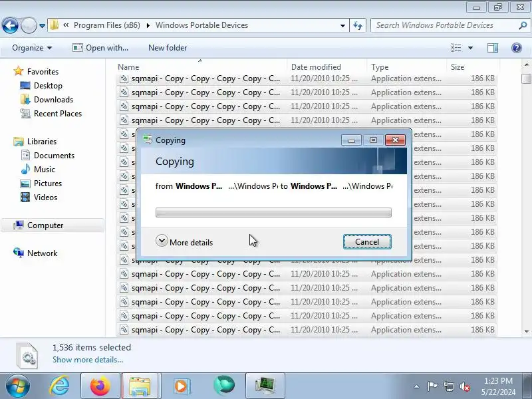Sort by the Size column header
The width and height of the screenshot is (532, 399).
click(473, 67)
